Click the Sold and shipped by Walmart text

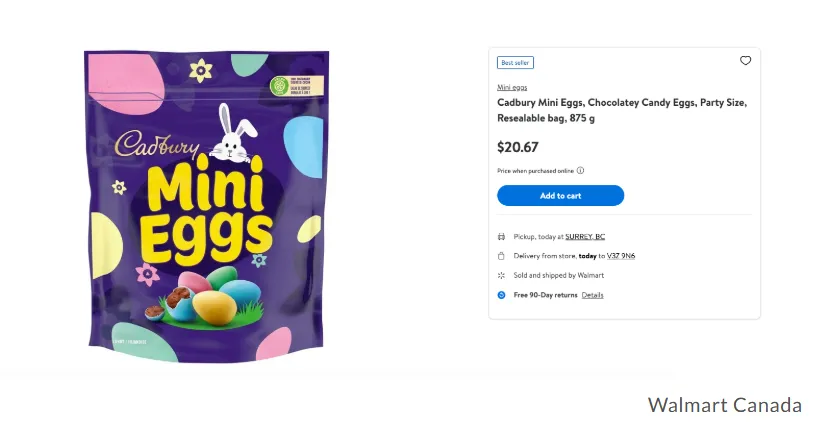(x=558, y=275)
